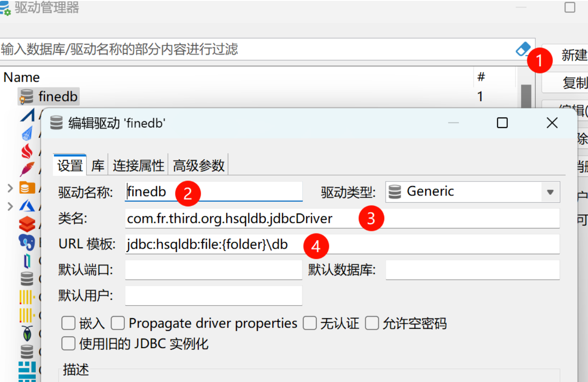Enable the 嵌入 checkbox
588x382 pixels.
click(x=68, y=323)
